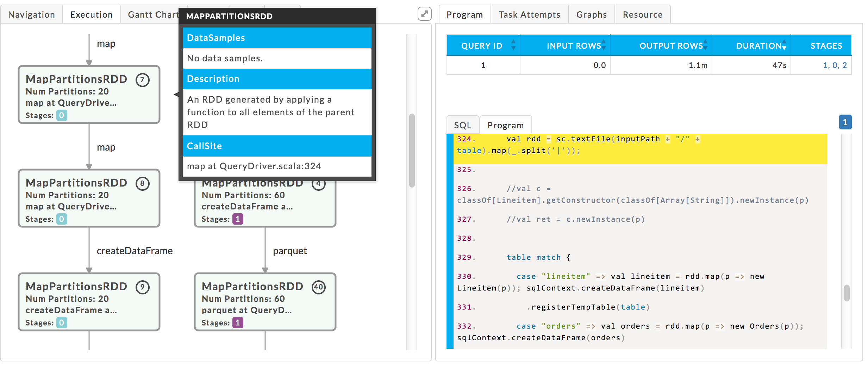
Task: Open the Navigation tab
Action: pos(32,15)
